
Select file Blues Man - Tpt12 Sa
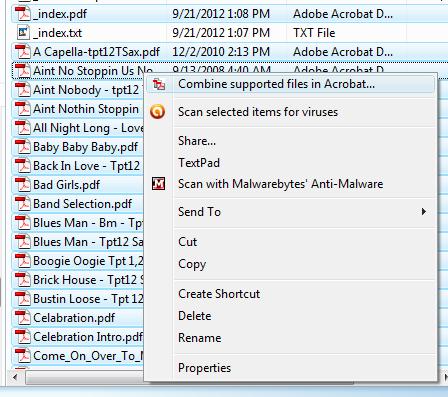coord(88,242)
